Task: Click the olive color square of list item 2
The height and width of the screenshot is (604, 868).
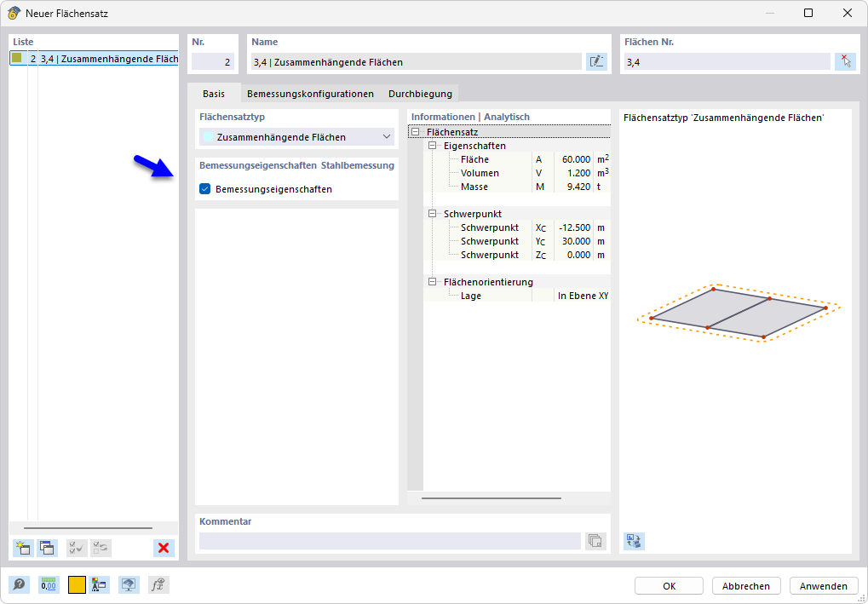Action: [x=16, y=58]
